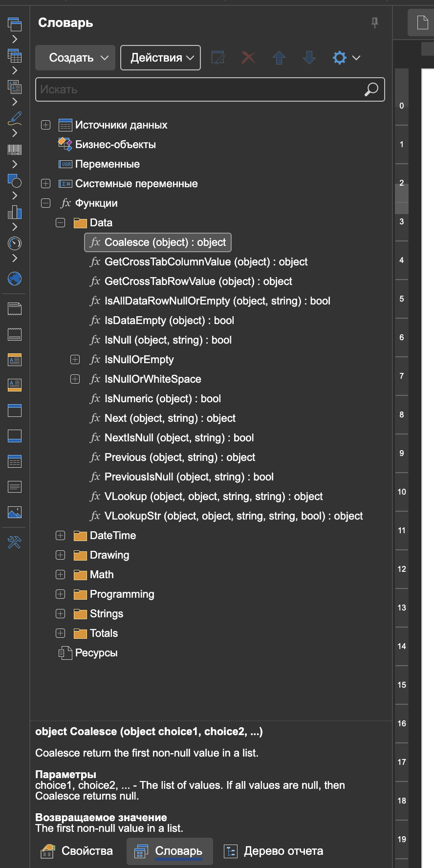The image size is (434, 868).
Task: Select the Report Summary band icon
Action: point(15,335)
